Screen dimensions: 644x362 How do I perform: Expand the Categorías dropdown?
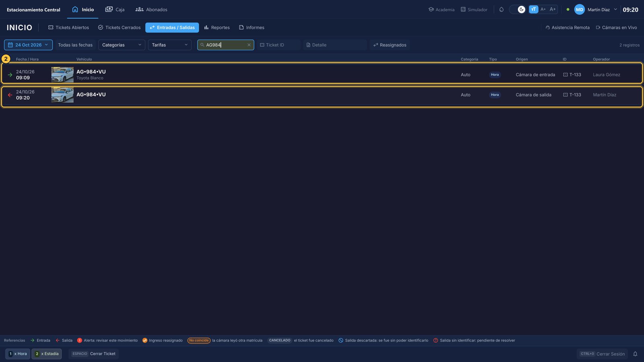pyautogui.click(x=122, y=45)
